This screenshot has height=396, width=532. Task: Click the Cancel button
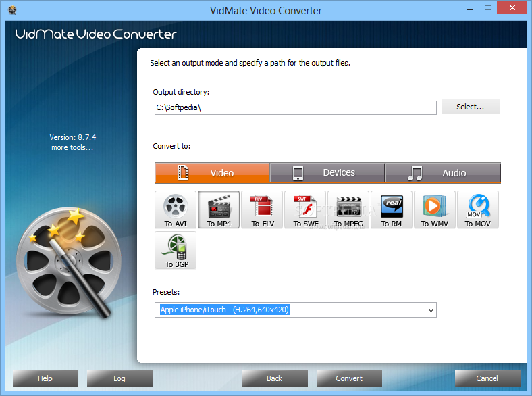click(487, 378)
